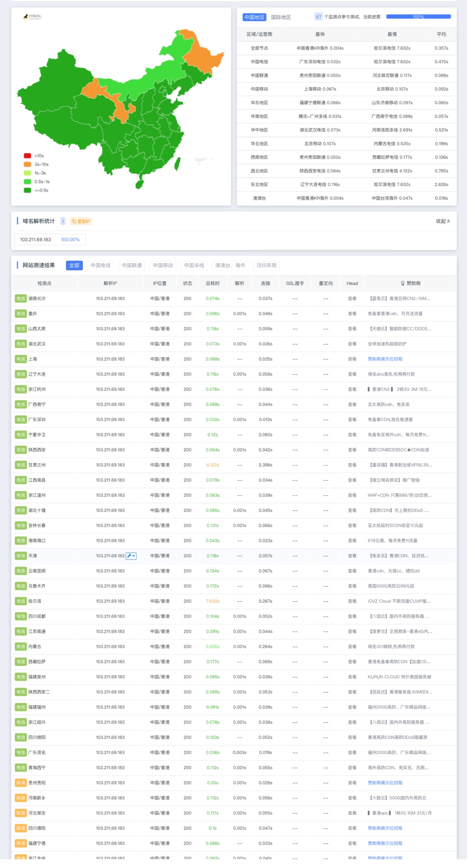Image resolution: width=468 pixels, height=868 pixels.
Task: Switch to the 国际地区 tab
Action: [281, 17]
